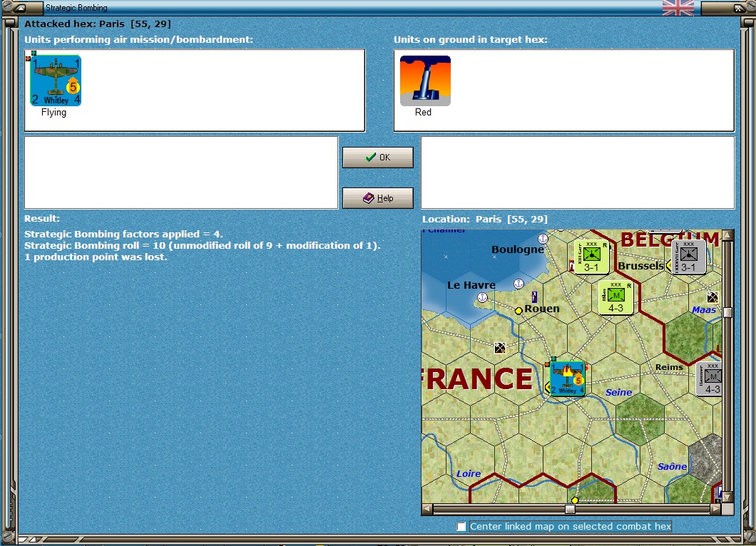Viewport: 756px width, 546px height.
Task: Select the gray 4-3 counter east of Reims
Action: point(710,379)
